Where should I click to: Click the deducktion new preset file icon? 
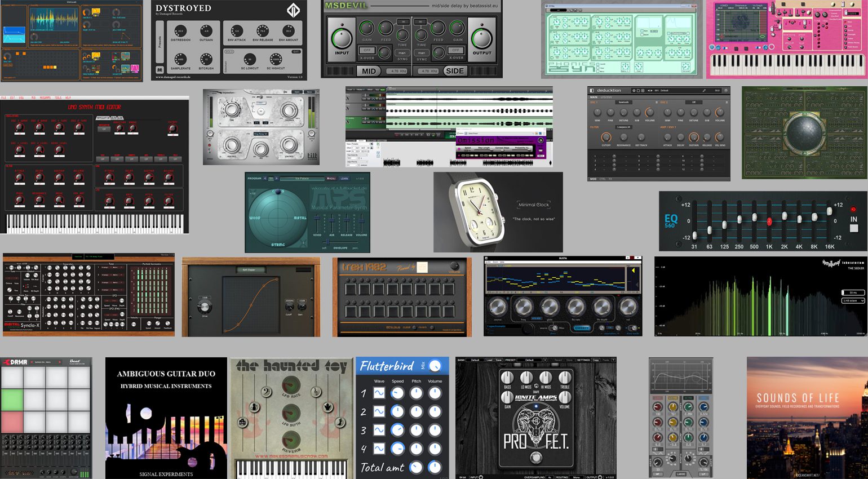point(639,90)
